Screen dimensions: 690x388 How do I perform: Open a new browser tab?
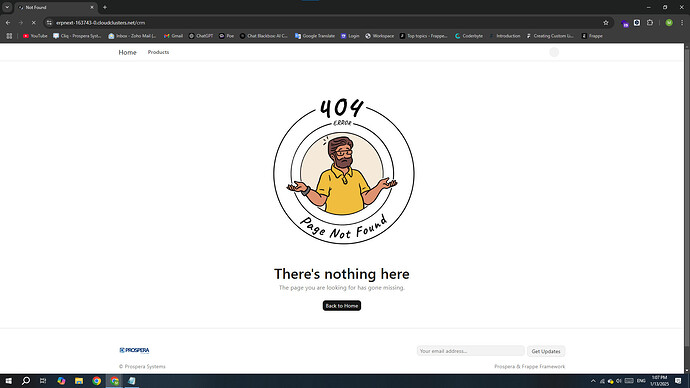(x=105, y=7)
